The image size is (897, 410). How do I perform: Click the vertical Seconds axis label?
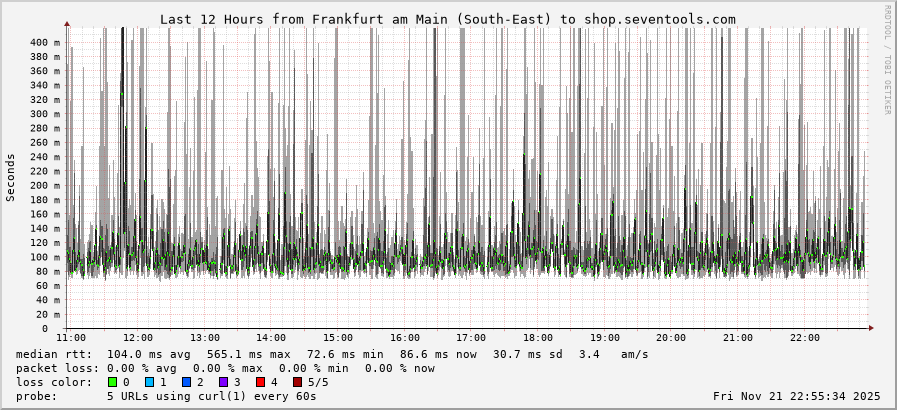[11, 177]
